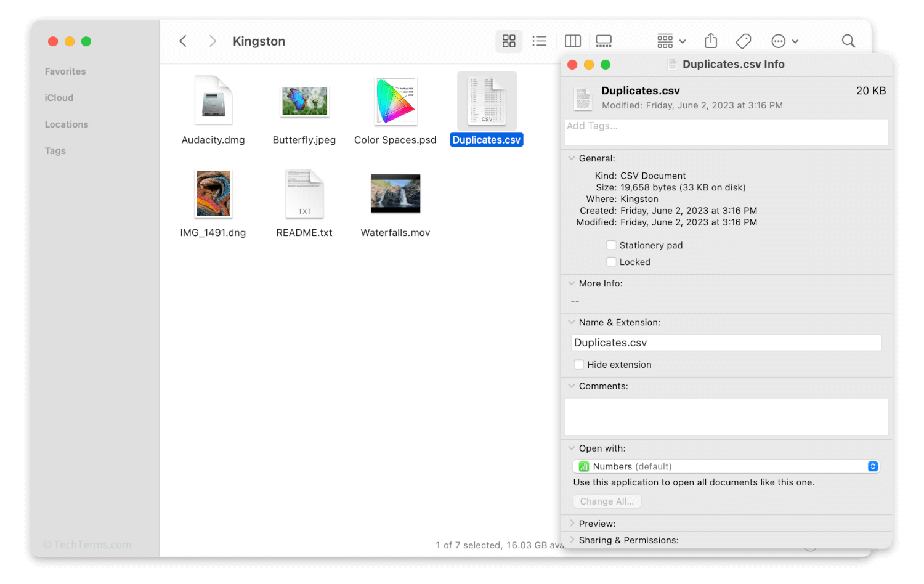Select the Butterfly.jpeg thumbnail
This screenshot has height=584, width=924.
pos(304,101)
